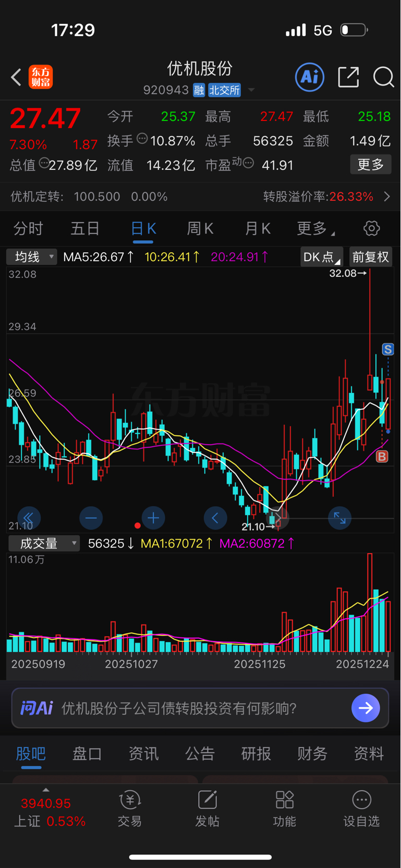This screenshot has height=868, width=401.
Task: Zoom in chart with plus button
Action: (153, 518)
